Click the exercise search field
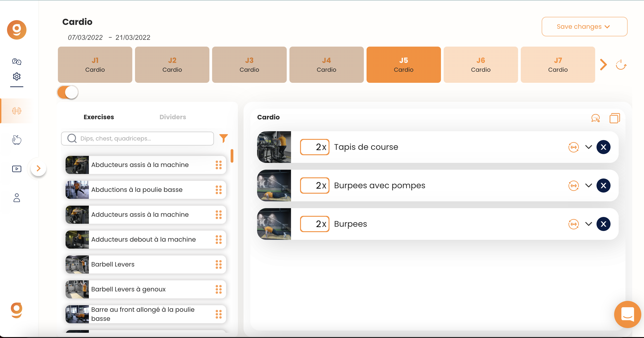 click(x=137, y=139)
